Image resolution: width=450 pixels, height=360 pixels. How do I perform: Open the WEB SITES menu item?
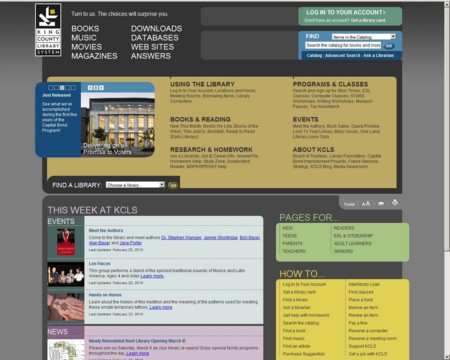point(152,47)
